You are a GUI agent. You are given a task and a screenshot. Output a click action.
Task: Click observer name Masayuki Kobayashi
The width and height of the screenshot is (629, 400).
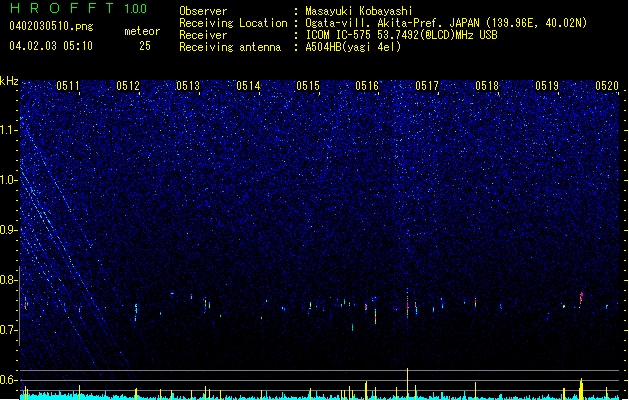[359, 11]
